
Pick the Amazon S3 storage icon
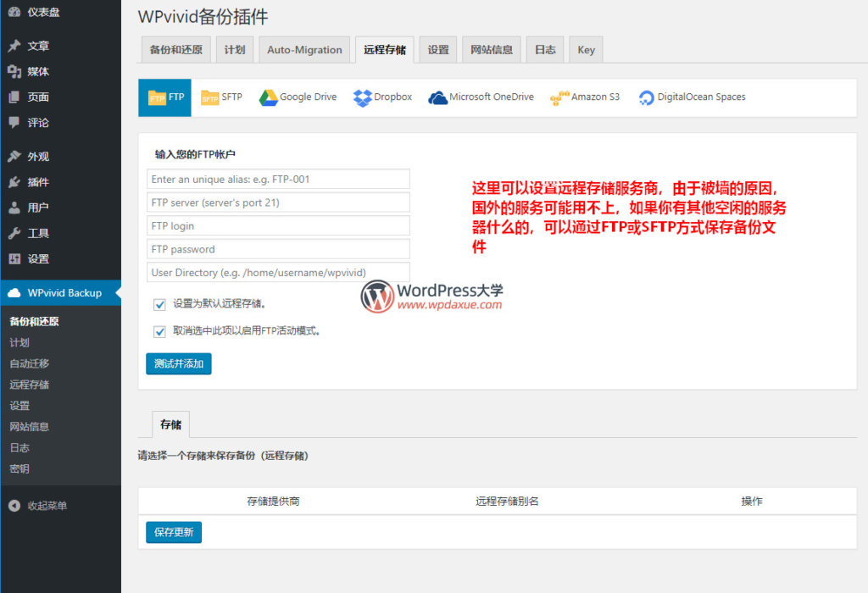[x=559, y=97]
